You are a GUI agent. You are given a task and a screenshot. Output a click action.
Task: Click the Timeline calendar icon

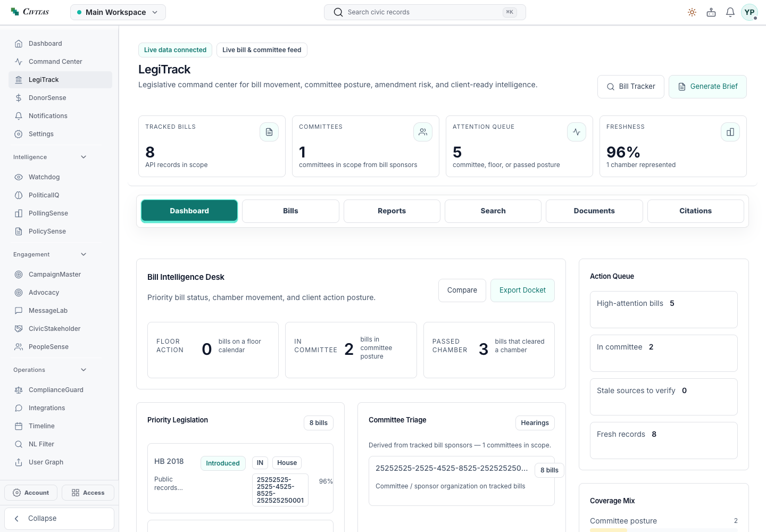pyautogui.click(x=19, y=426)
